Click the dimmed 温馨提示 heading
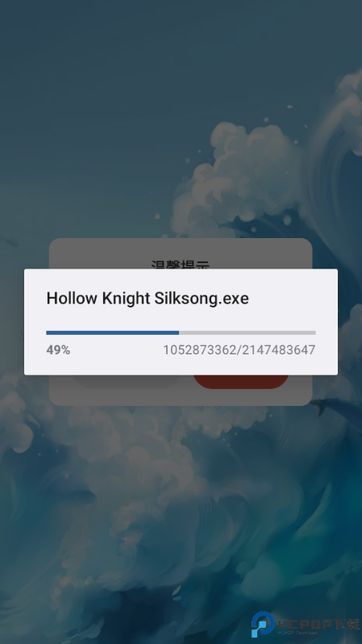The height and width of the screenshot is (644, 362). coord(181,264)
